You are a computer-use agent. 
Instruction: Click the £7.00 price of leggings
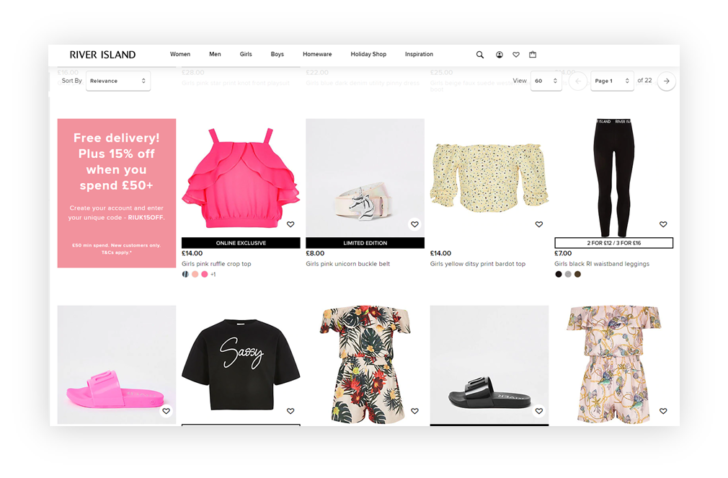[x=563, y=253]
